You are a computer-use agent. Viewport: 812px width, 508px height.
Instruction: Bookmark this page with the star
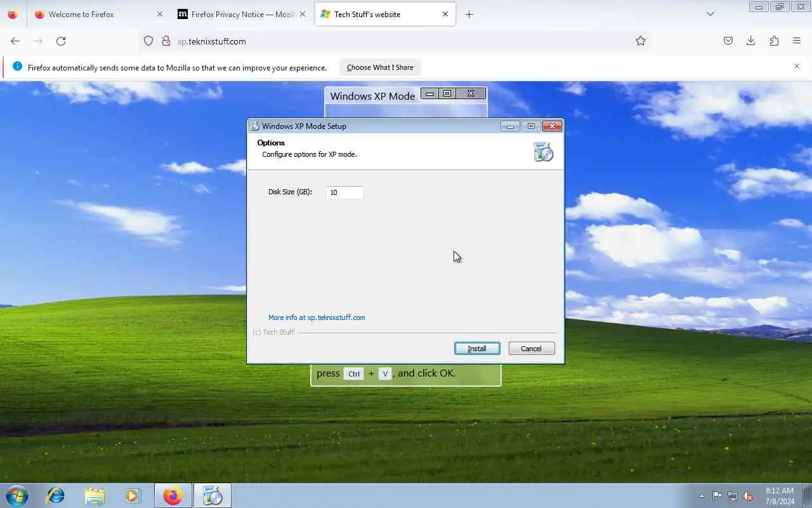click(x=641, y=41)
